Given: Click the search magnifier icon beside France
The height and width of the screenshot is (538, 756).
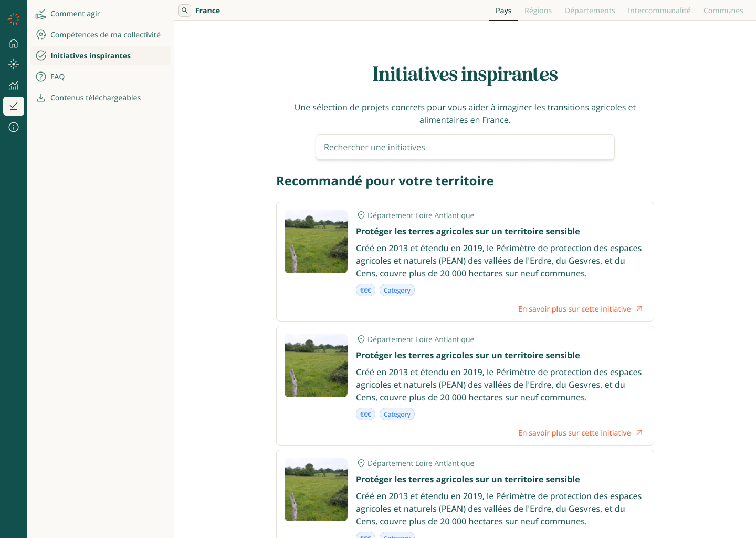Looking at the screenshot, I should click(x=185, y=11).
